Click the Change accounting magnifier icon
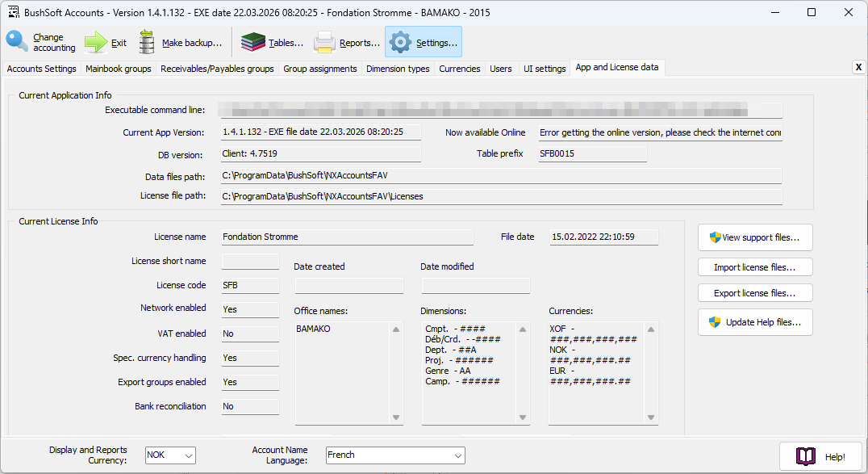 point(17,41)
